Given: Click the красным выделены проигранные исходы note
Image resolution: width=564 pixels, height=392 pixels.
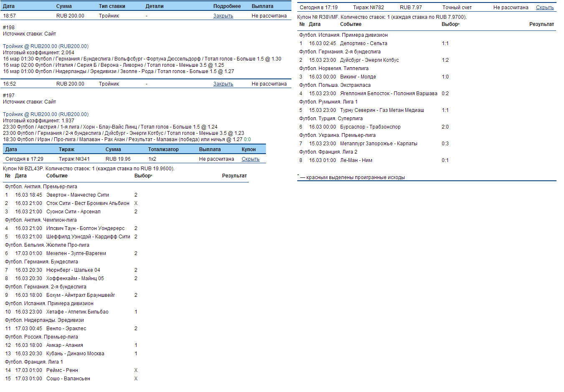Looking at the screenshot, I should [x=351, y=177].
